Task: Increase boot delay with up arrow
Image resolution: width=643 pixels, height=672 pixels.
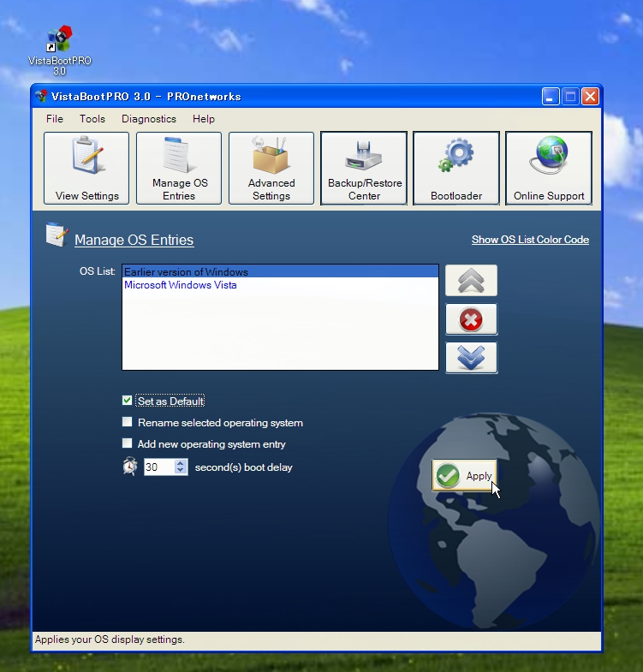Action: [181, 463]
